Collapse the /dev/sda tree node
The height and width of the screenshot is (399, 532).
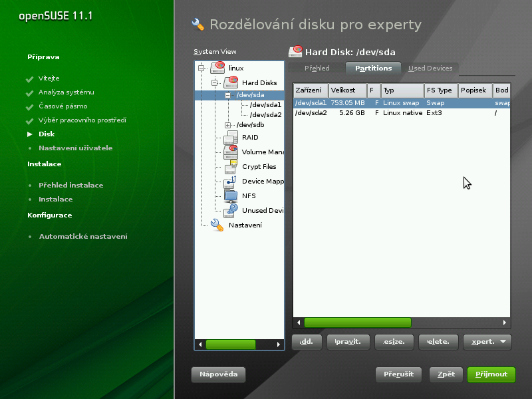[227, 95]
